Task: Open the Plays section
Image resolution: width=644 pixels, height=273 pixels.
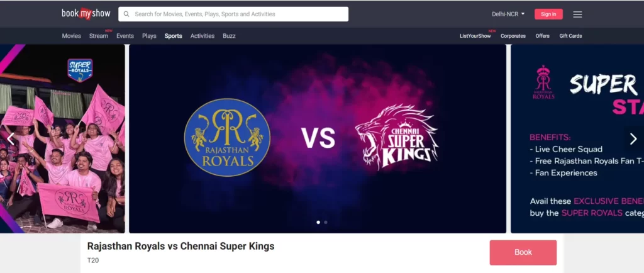Action: [149, 36]
